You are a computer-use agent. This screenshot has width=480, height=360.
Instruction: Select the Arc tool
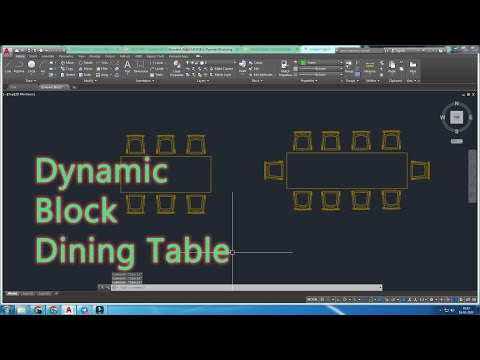coord(43,67)
